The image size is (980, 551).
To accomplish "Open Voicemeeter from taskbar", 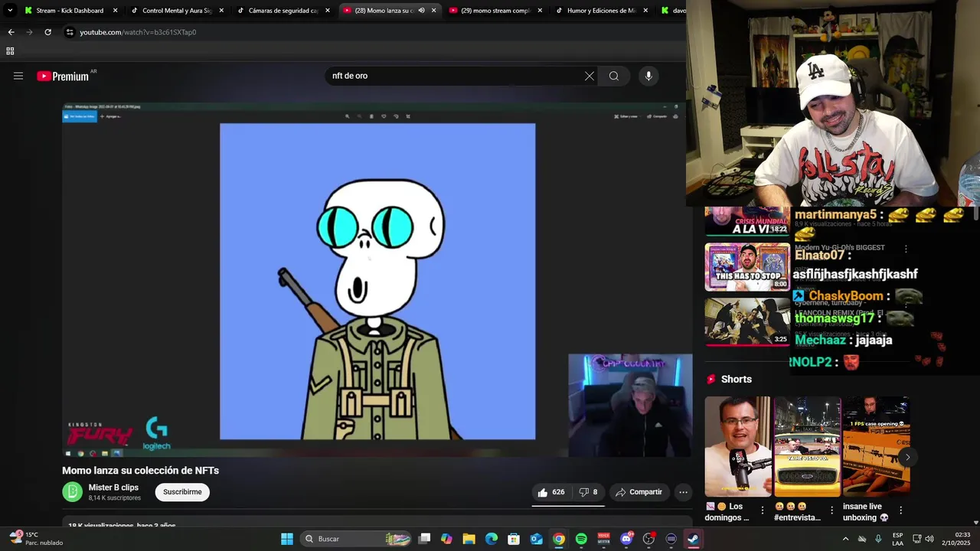I will pyautogui.click(x=603, y=539).
